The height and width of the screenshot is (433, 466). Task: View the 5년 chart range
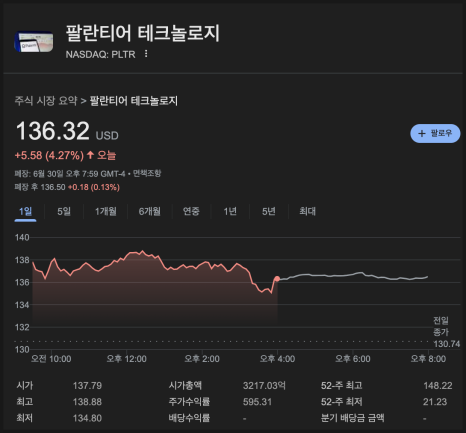pyautogui.click(x=269, y=211)
